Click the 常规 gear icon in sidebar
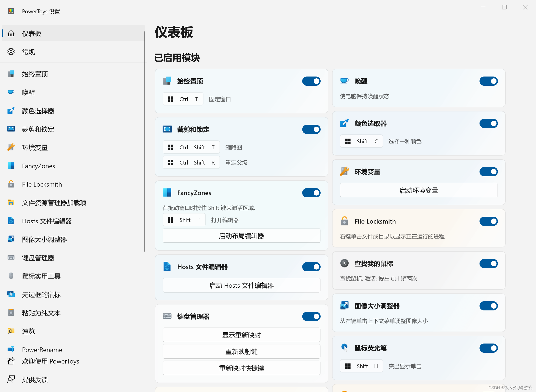Image resolution: width=536 pixels, height=392 pixels. 11,51
